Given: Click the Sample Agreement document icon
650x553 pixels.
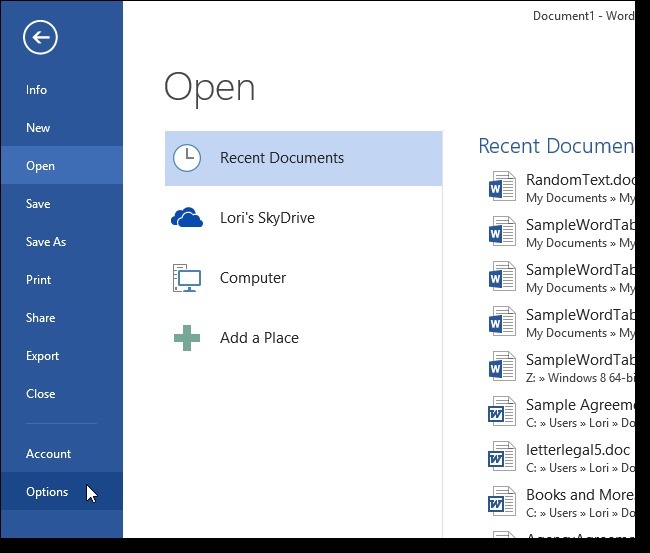Looking at the screenshot, I should tap(502, 412).
